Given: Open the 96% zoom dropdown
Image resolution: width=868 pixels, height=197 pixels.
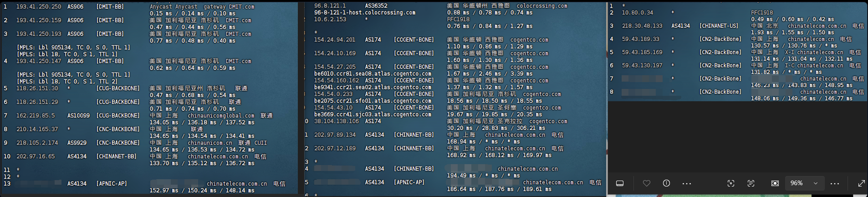Looking at the screenshot, I should (x=804, y=183).
